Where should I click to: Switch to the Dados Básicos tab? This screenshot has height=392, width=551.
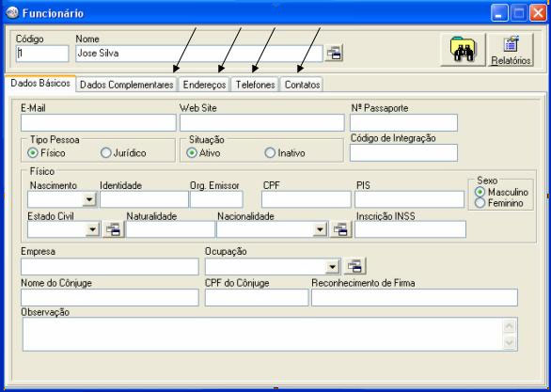(x=40, y=84)
